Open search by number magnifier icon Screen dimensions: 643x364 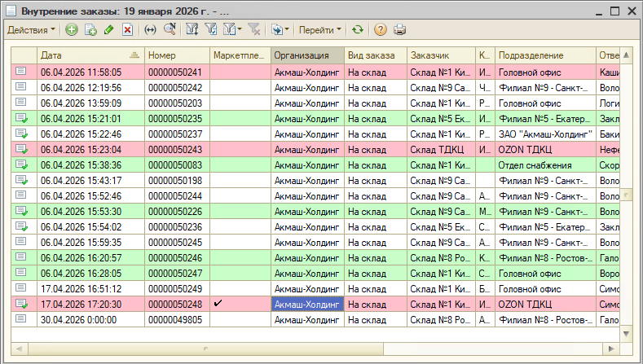[x=170, y=30]
